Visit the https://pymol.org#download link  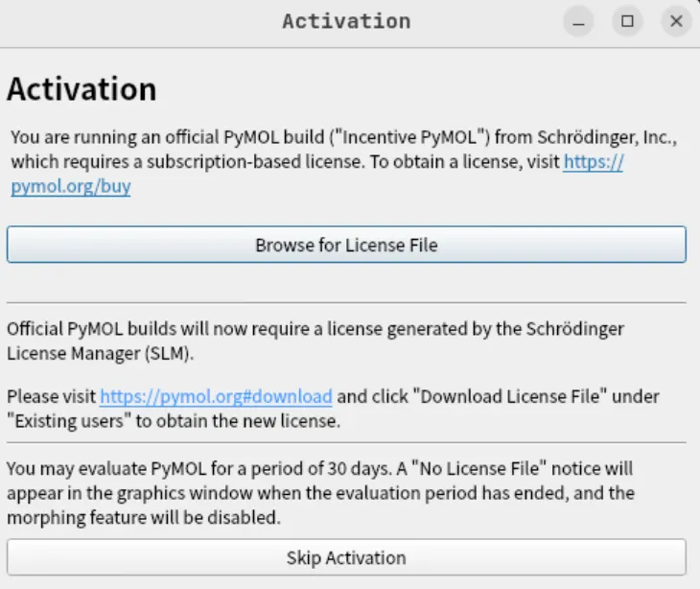(216, 396)
